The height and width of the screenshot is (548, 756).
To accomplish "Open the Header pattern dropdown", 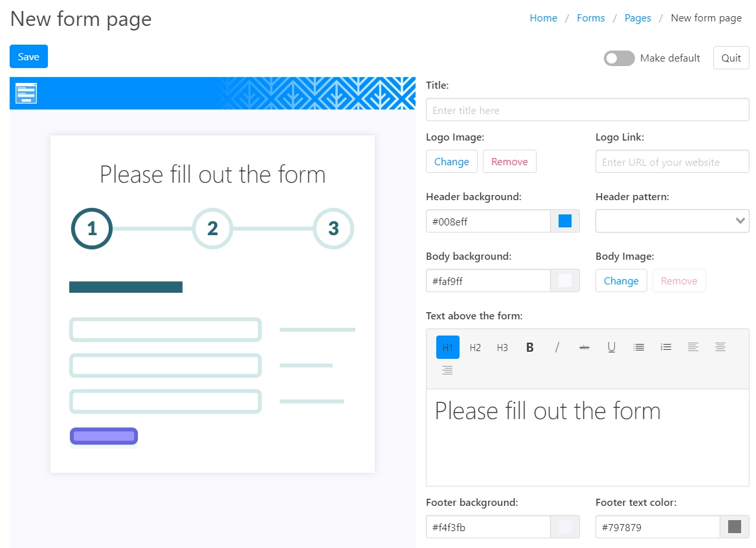I will [x=672, y=221].
